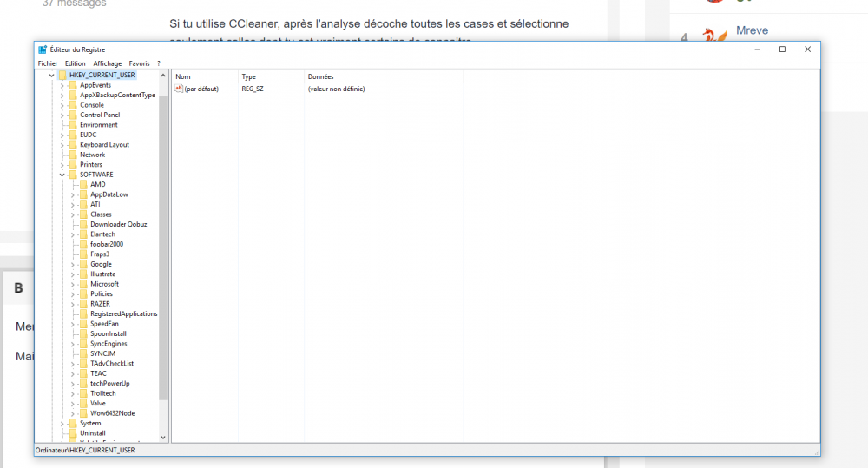
Task: Open the Favoris menu
Action: pyautogui.click(x=139, y=63)
